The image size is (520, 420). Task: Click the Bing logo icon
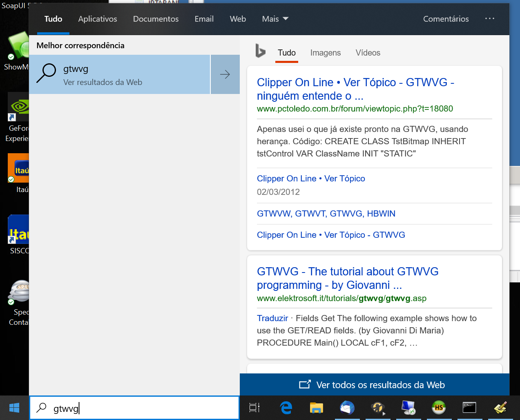[260, 51]
